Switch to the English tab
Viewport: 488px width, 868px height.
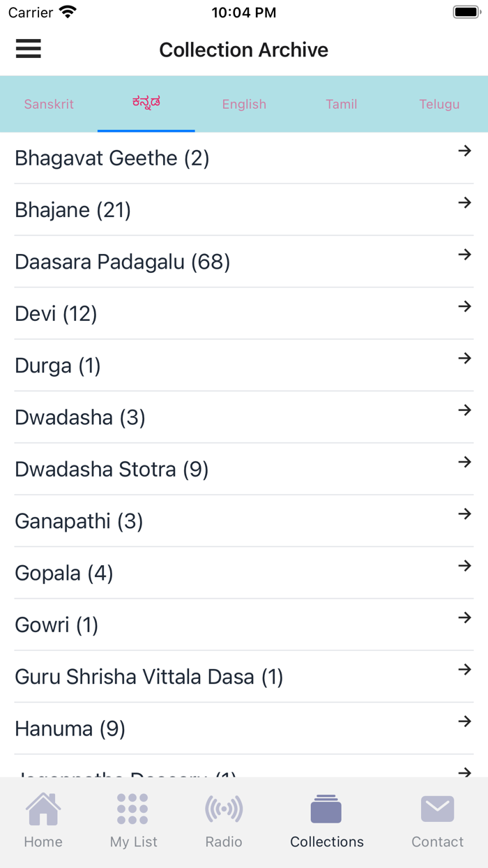[244, 104]
